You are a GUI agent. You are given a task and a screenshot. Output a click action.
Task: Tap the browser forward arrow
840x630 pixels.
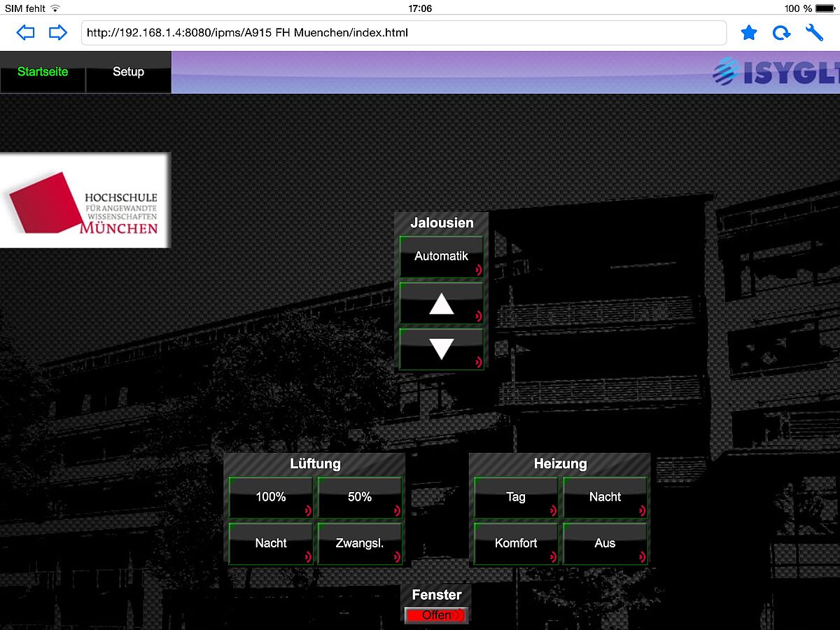point(57,33)
